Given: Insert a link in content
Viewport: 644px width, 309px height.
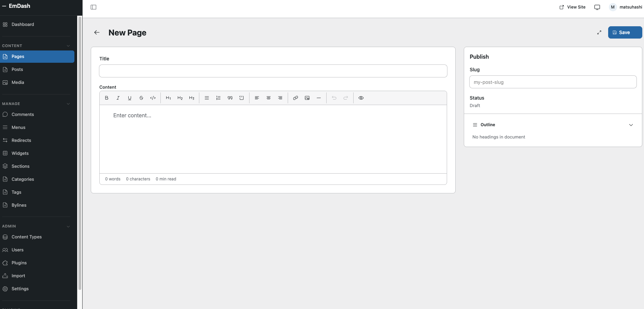Looking at the screenshot, I should tap(296, 98).
